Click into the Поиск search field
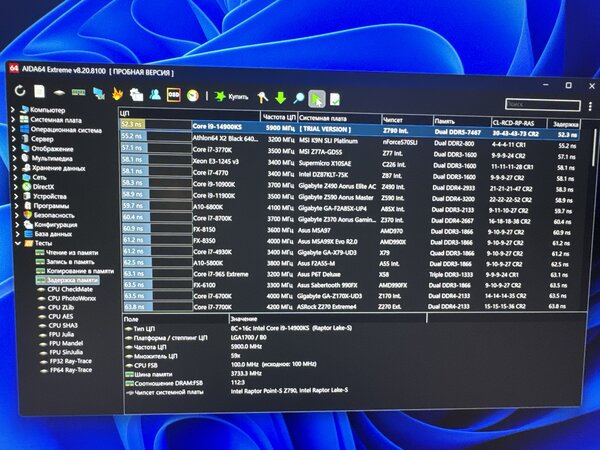 point(543,104)
